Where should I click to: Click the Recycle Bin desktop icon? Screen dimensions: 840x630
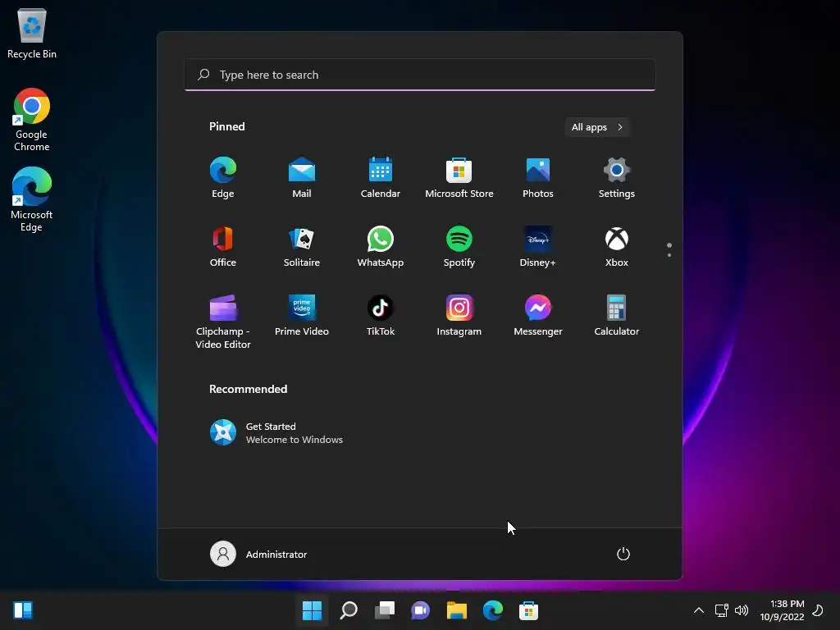coord(32,33)
